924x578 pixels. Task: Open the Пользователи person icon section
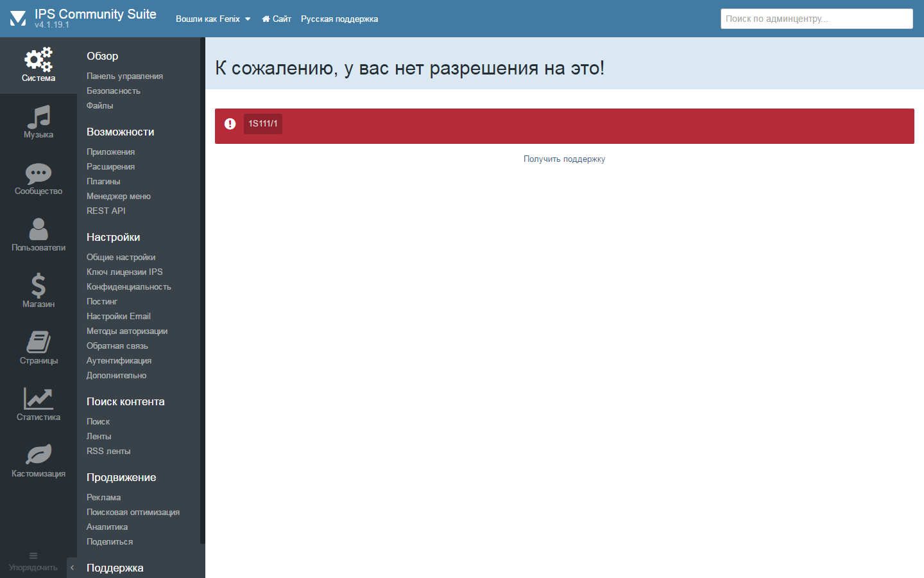[x=38, y=235]
